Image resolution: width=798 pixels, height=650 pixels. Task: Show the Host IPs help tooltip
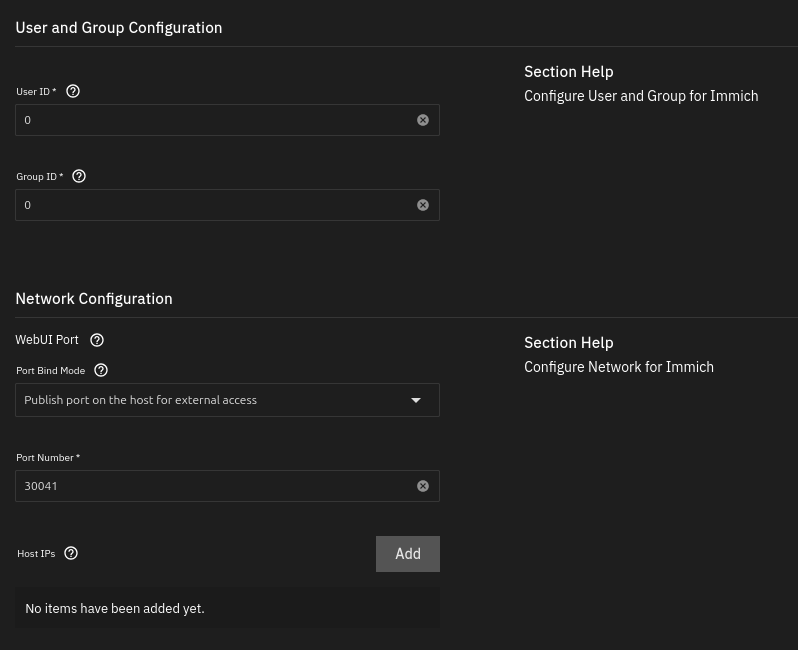[71, 553]
